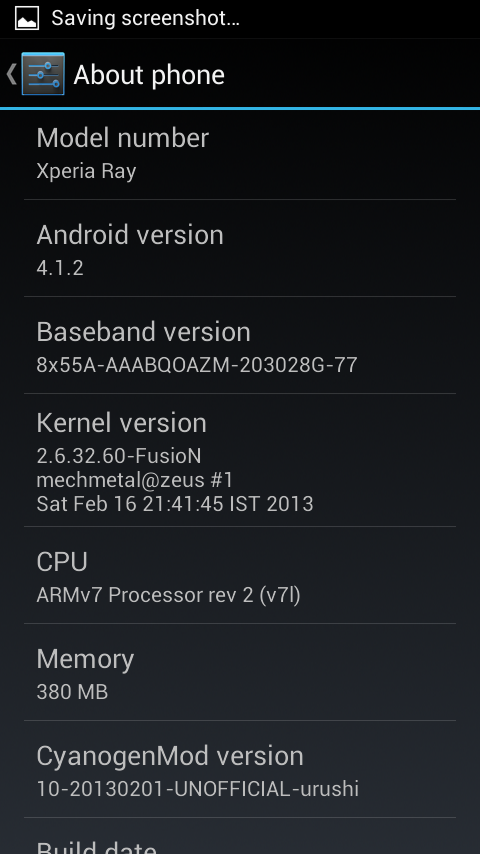This screenshot has height=854, width=480.
Task: Open the Baseband version entry
Action: click(x=240, y=345)
